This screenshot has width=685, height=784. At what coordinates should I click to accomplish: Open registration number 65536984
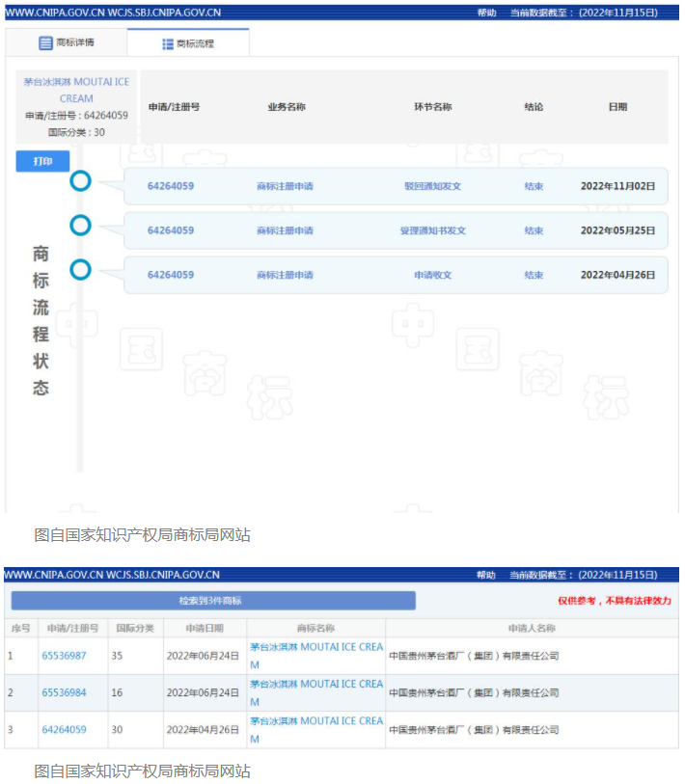click(64, 692)
